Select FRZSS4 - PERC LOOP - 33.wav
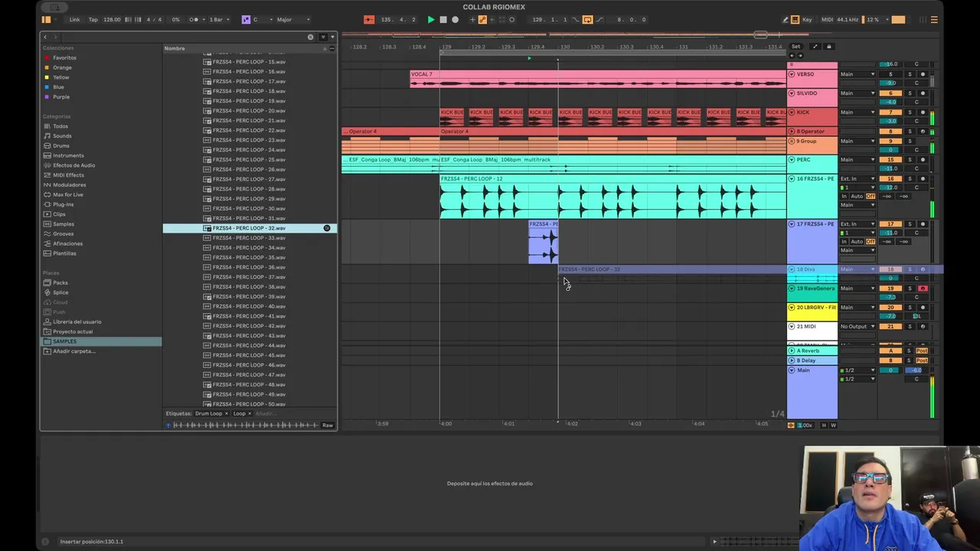This screenshot has width=980, height=551. pyautogui.click(x=249, y=238)
